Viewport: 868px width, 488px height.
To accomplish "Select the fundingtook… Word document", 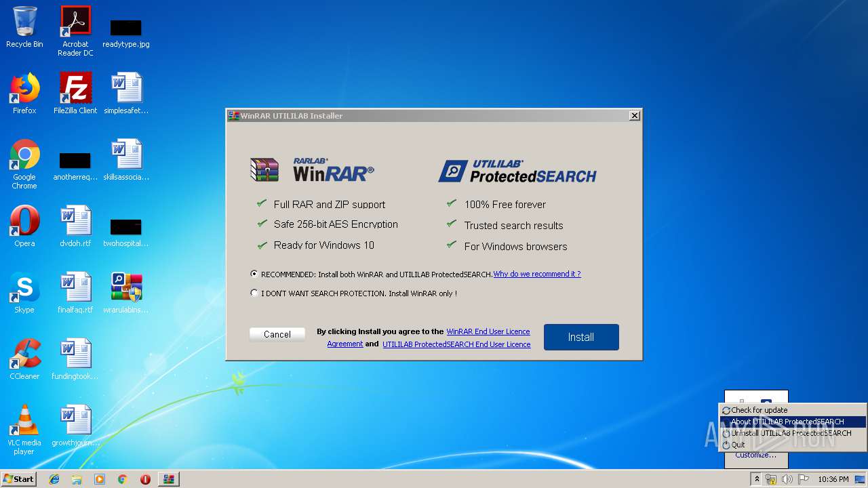I will click(x=75, y=359).
